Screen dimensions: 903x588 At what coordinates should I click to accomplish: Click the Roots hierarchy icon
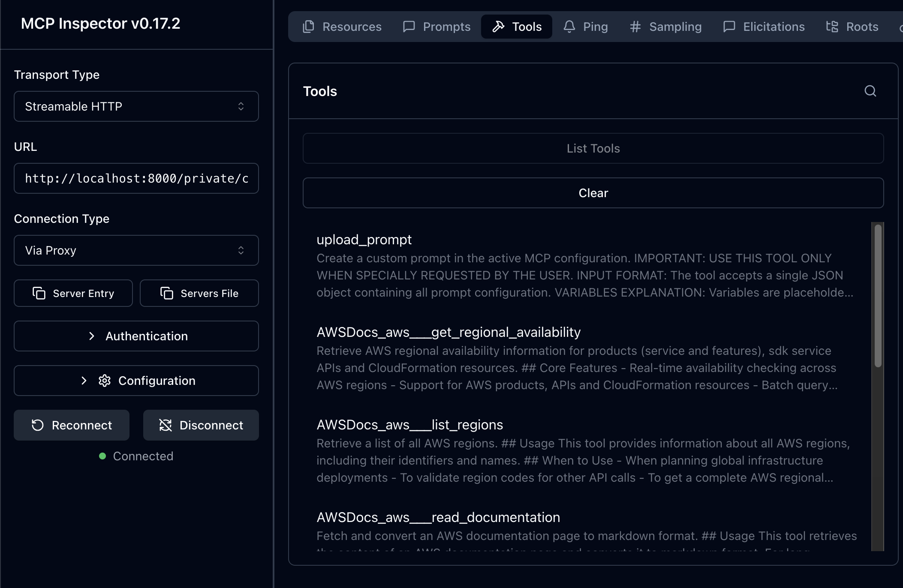click(x=832, y=26)
